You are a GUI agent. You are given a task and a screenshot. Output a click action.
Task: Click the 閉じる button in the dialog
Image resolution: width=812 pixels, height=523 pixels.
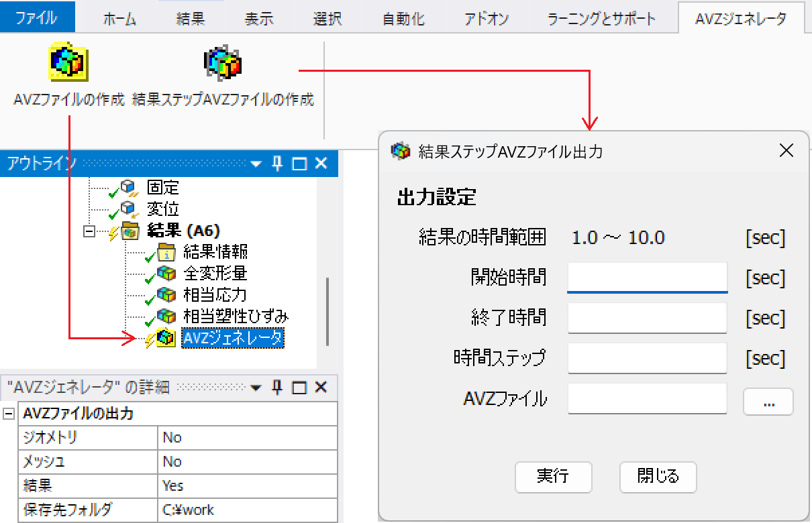click(x=658, y=477)
